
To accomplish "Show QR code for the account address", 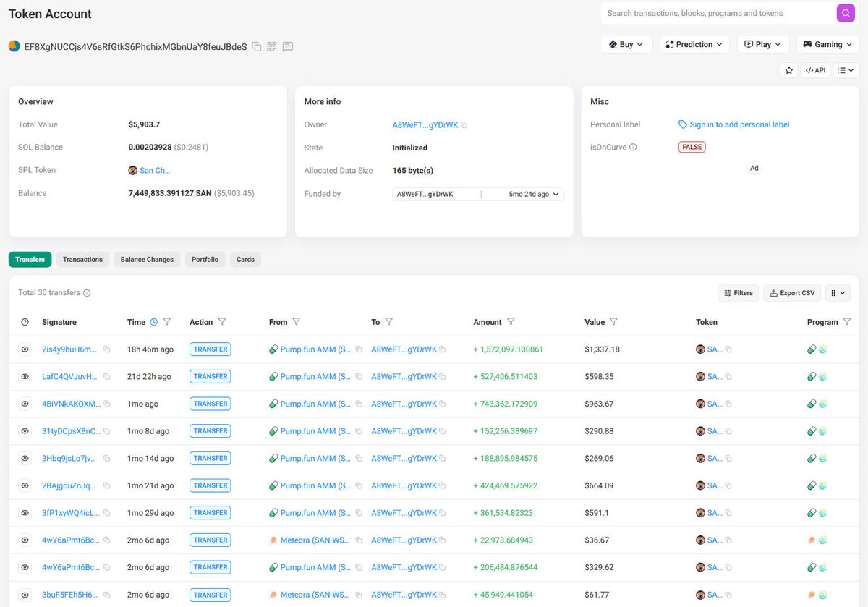I will click(272, 46).
